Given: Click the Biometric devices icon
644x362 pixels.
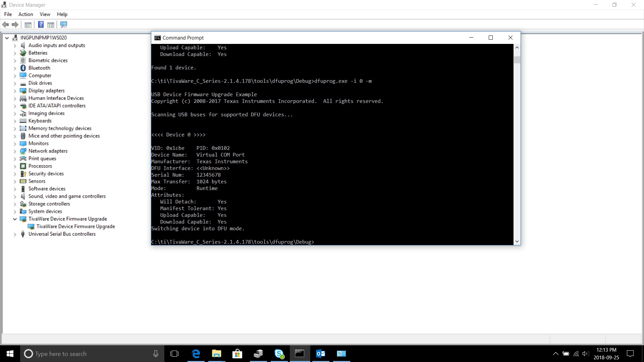Looking at the screenshot, I should click(x=23, y=60).
